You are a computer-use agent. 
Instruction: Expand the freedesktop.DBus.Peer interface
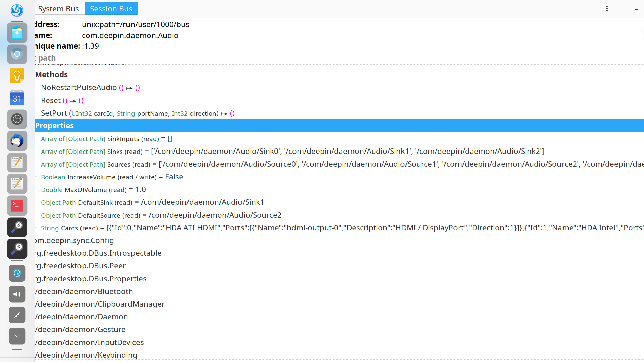click(x=80, y=266)
